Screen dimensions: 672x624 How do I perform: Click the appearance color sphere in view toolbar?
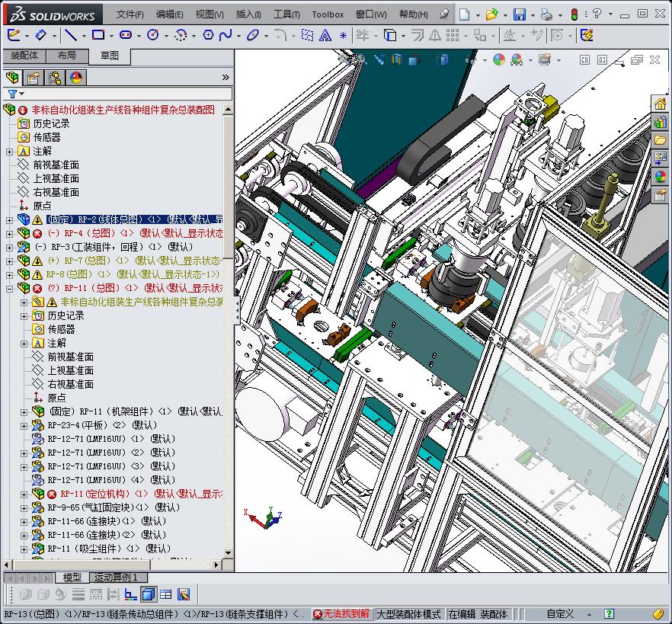499,59
